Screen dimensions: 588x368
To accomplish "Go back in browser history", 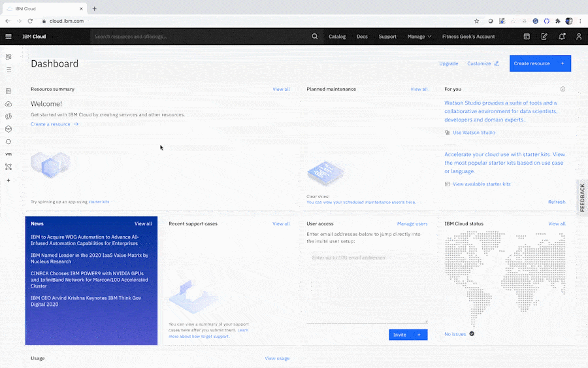I will (8, 21).
